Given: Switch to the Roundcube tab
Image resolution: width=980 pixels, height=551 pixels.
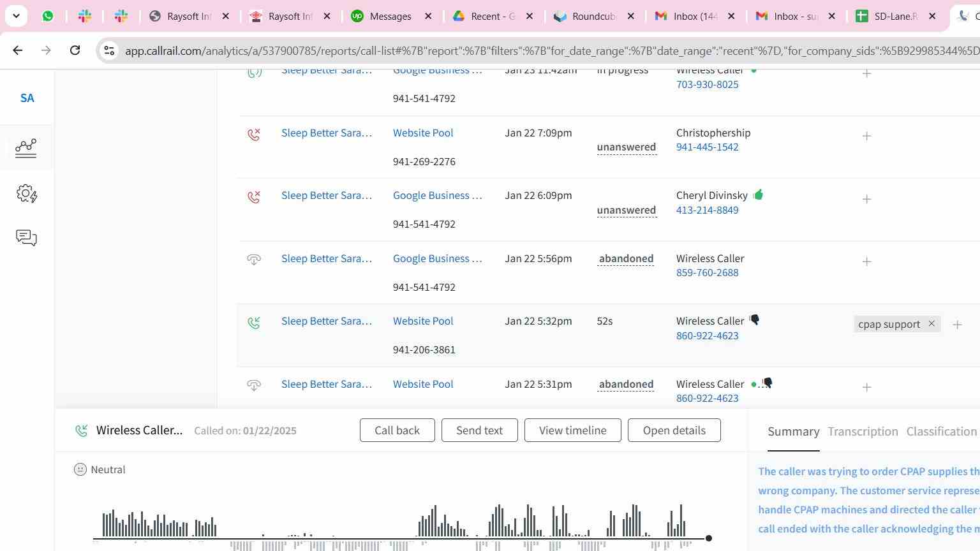Looking at the screenshot, I should point(594,17).
